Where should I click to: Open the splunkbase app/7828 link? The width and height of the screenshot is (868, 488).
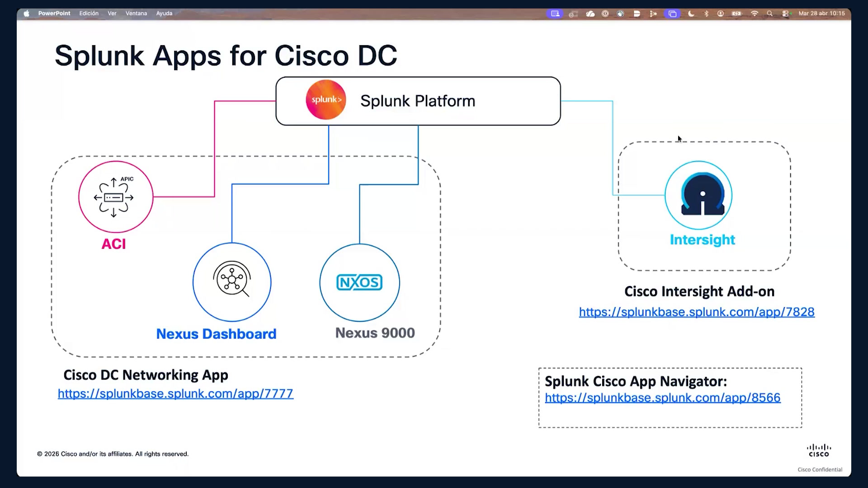(697, 312)
